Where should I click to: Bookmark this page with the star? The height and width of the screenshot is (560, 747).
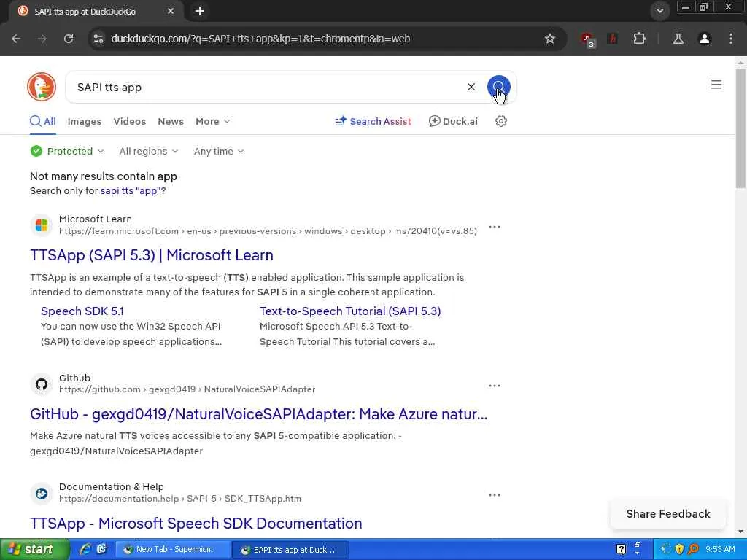point(550,39)
